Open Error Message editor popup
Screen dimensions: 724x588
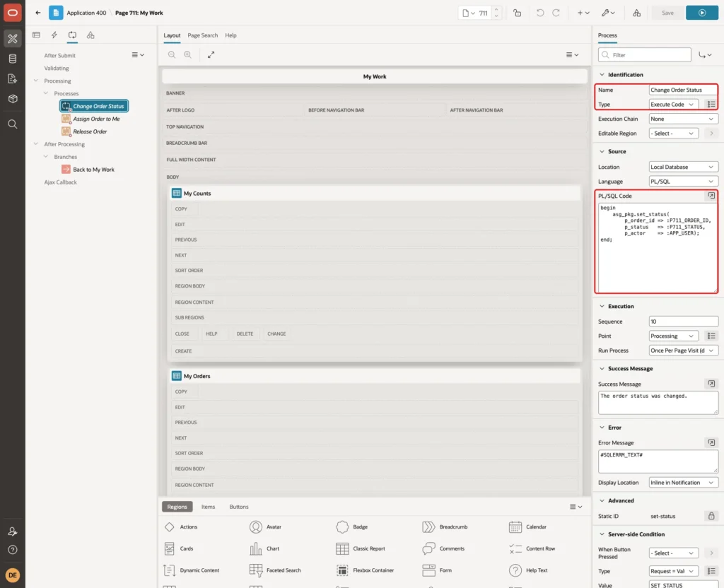(711, 442)
